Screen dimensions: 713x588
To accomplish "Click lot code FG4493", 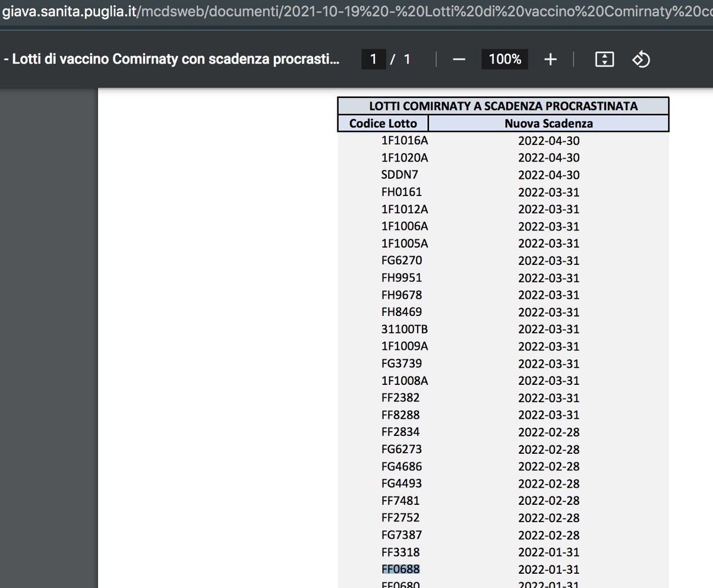I will 402,483.
